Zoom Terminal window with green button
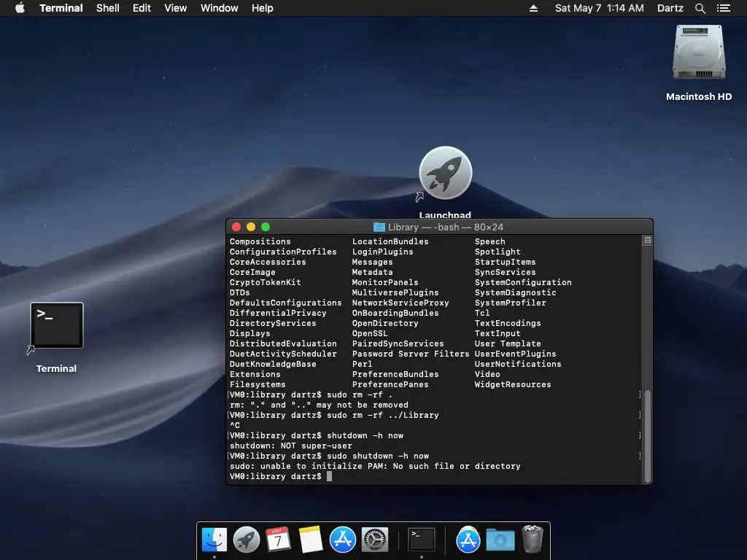 tap(266, 227)
